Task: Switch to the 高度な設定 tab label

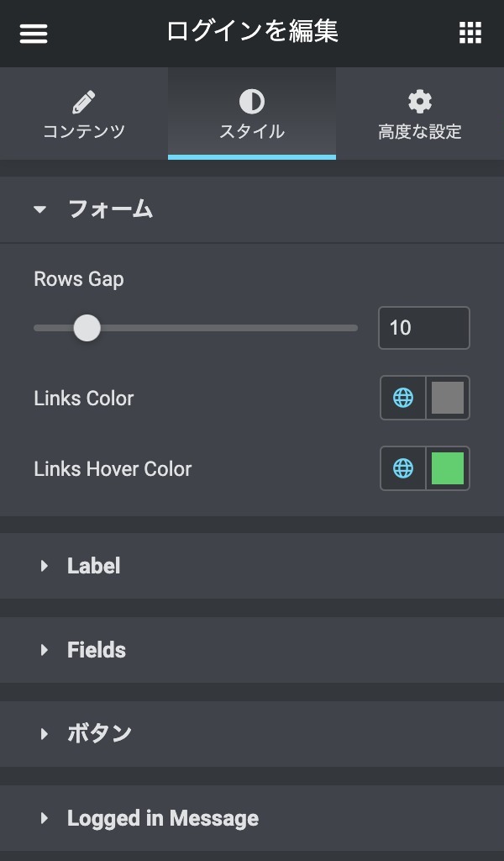Action: tap(420, 132)
